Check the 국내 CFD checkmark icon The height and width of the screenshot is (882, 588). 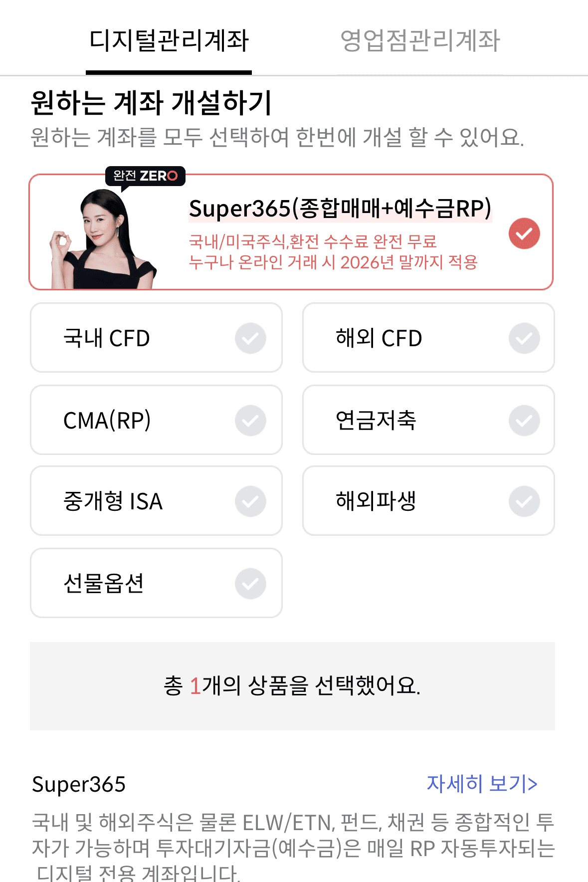[x=250, y=338]
